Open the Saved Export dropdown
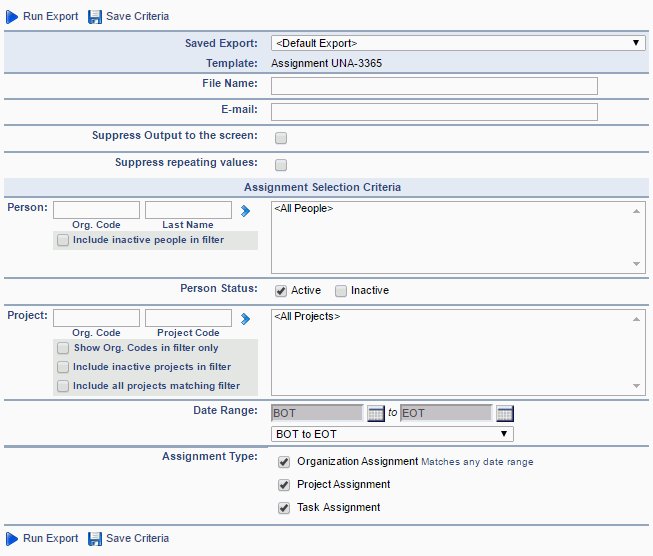653x556 pixels. point(458,43)
